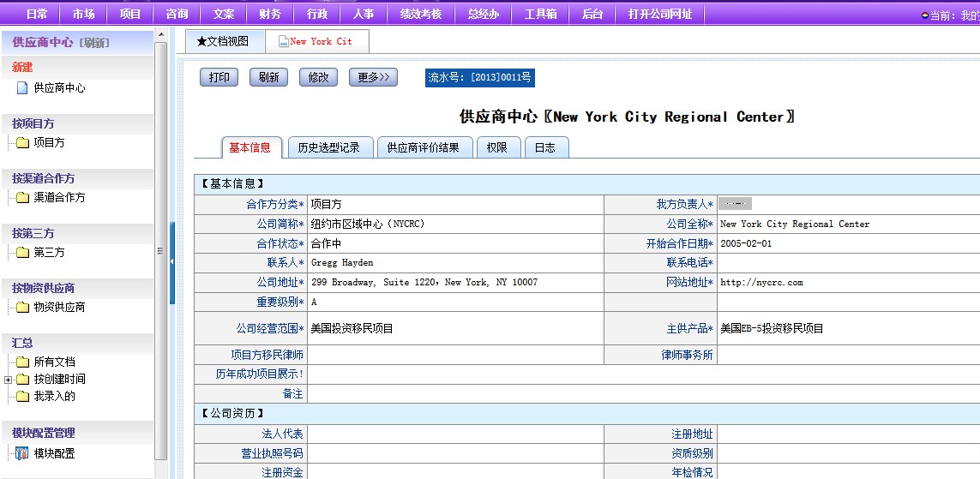This screenshot has width=980, height=479.
Task: Click 纽约市区域中心（NYCRC） company short name
Action: [368, 225]
